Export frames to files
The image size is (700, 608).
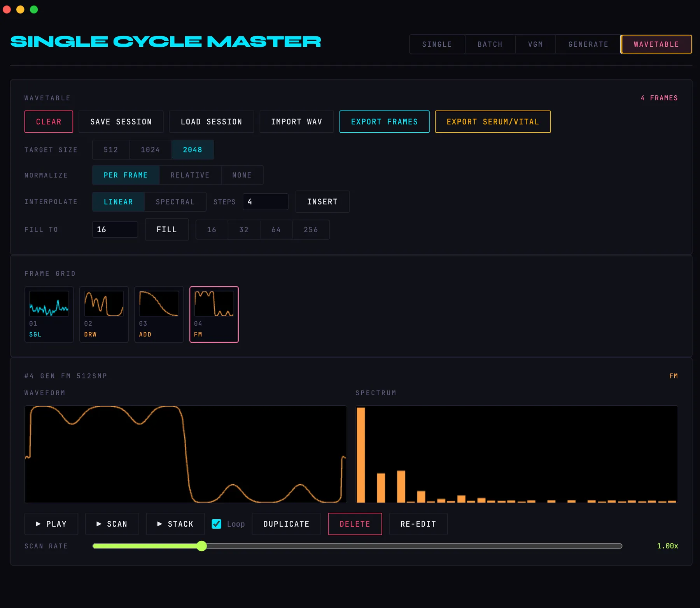[384, 122]
